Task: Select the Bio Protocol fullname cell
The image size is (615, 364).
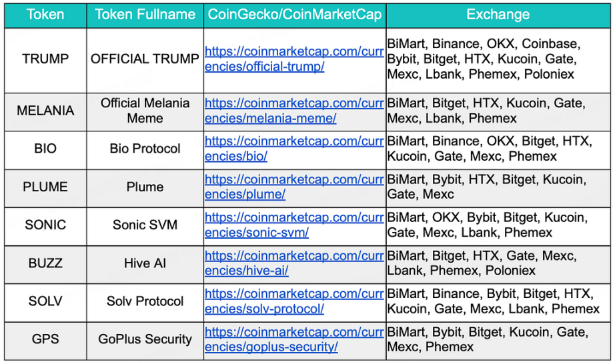Action: (145, 150)
